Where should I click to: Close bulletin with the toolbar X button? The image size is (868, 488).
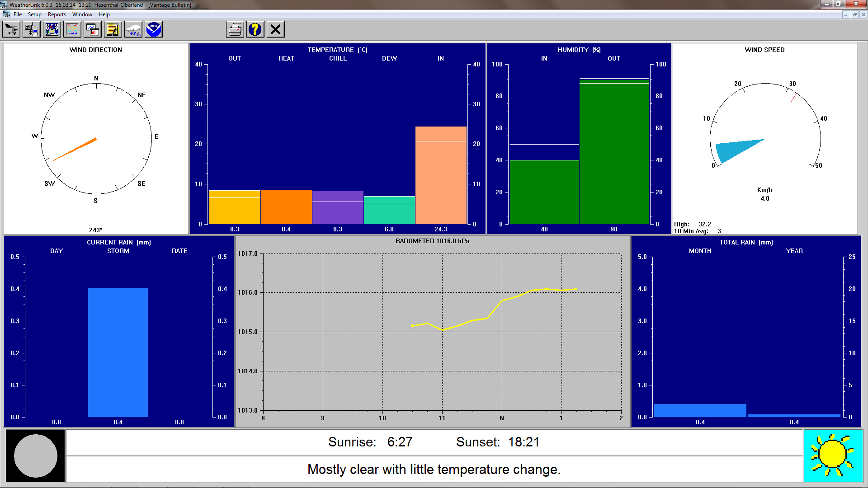click(276, 30)
